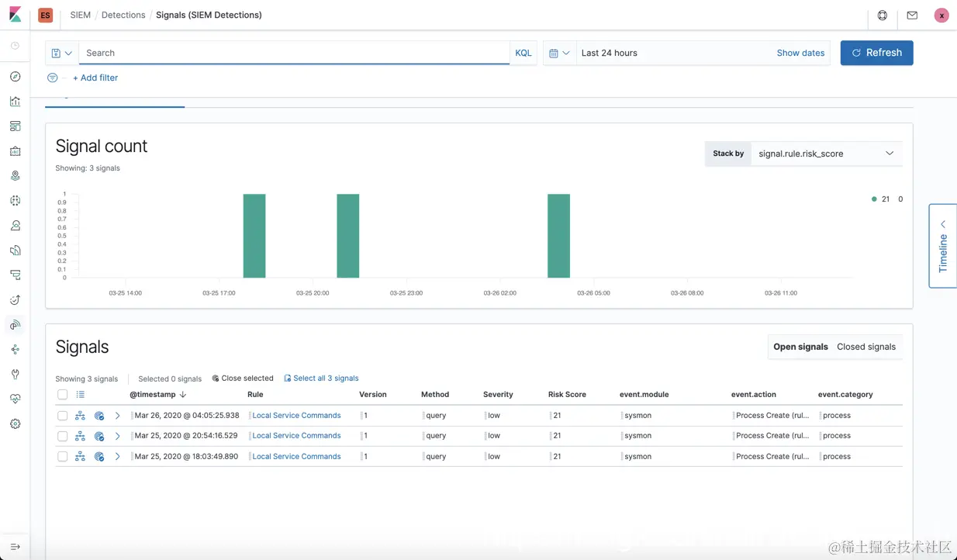Image resolution: width=957 pixels, height=560 pixels.
Task: Check the Mar 26 04:05:25.938 signal row
Action: click(x=63, y=416)
